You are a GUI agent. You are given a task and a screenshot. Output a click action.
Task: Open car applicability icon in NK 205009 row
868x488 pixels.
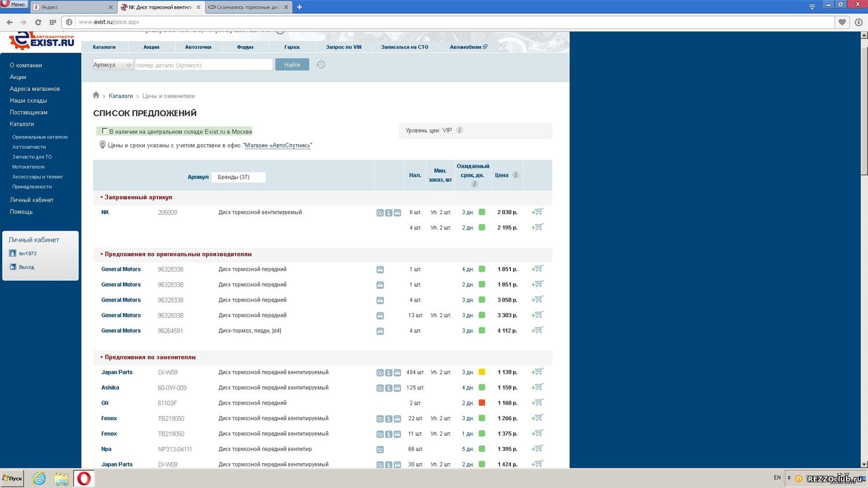coord(397,213)
